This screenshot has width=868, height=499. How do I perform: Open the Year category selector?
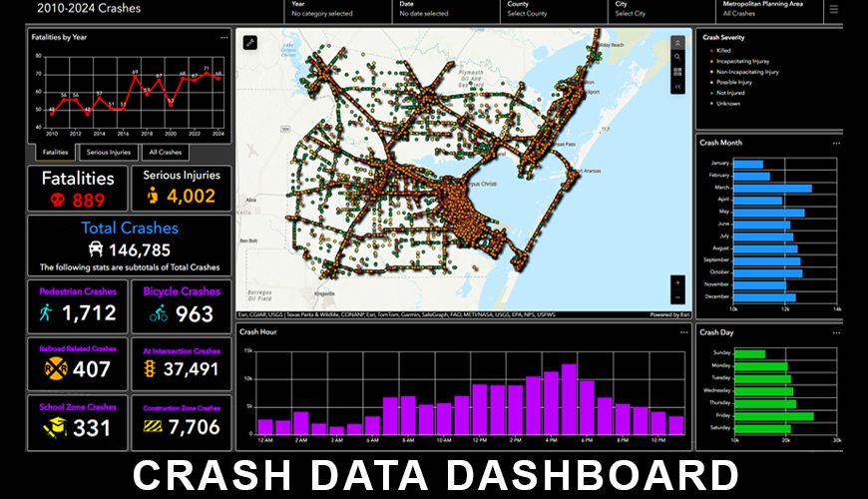tap(338, 9)
